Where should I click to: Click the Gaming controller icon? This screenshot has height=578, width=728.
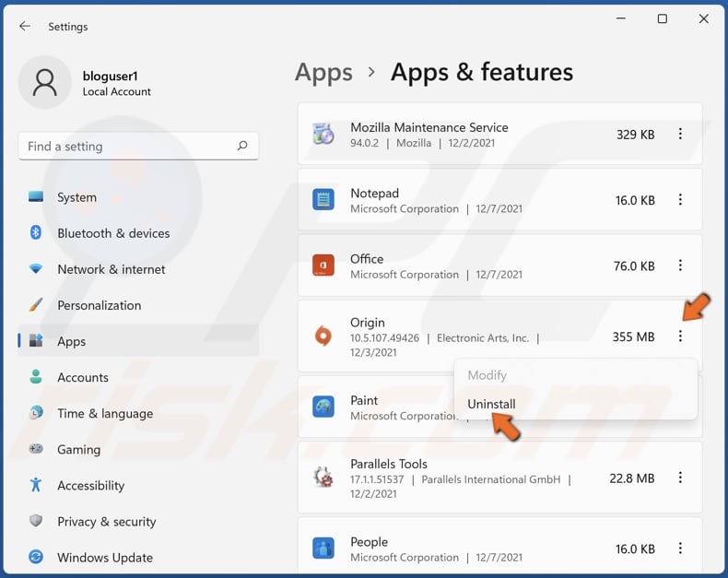(x=36, y=449)
